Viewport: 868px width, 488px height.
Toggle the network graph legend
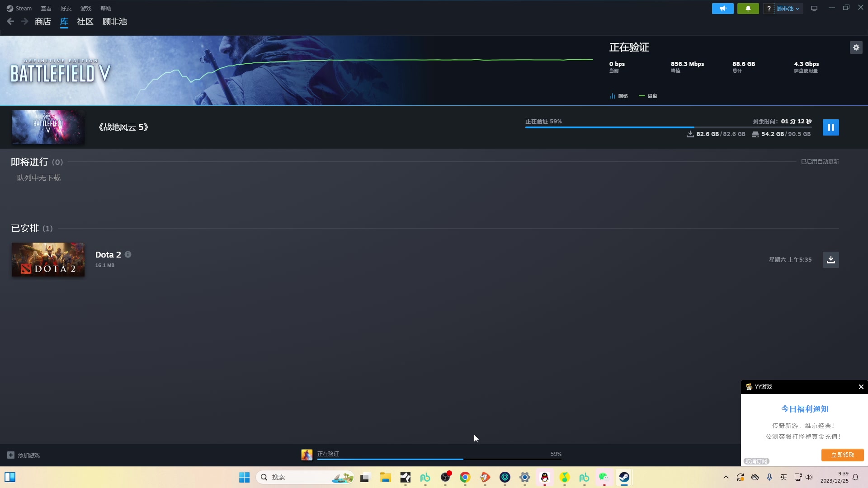pyautogui.click(x=619, y=96)
